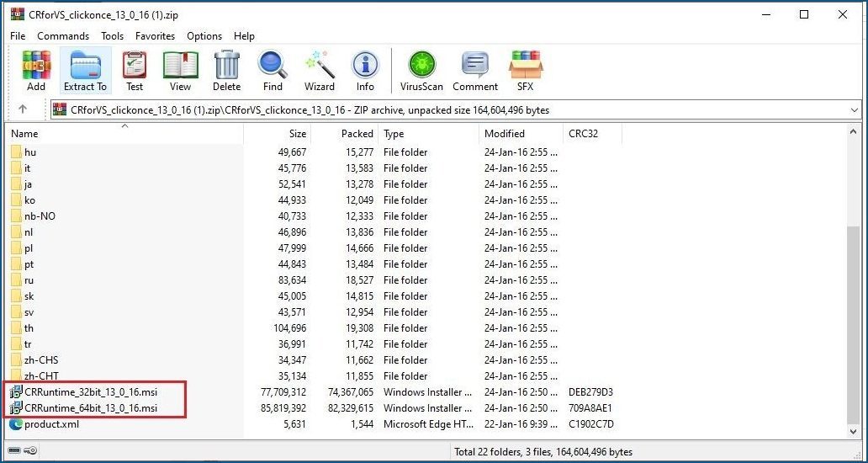Click the drive and key status bar icon
Image resolution: width=868 pixels, height=463 pixels.
[x=22, y=451]
